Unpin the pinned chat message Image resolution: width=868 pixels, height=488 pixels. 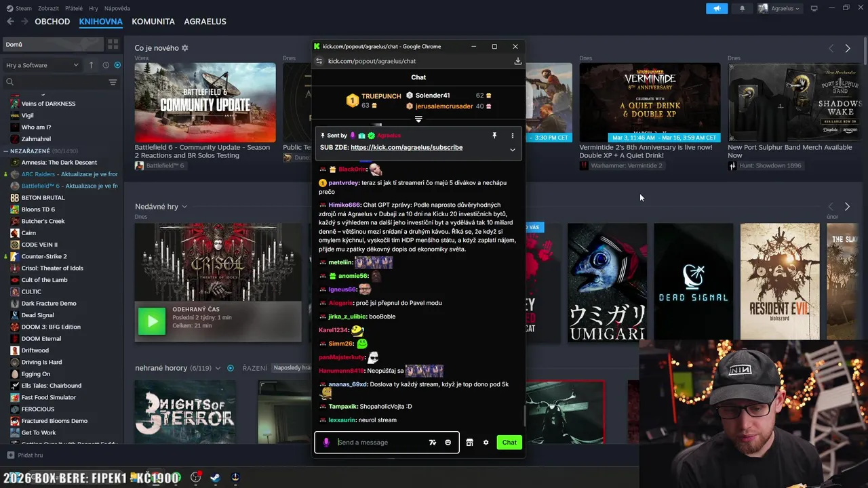tap(494, 136)
